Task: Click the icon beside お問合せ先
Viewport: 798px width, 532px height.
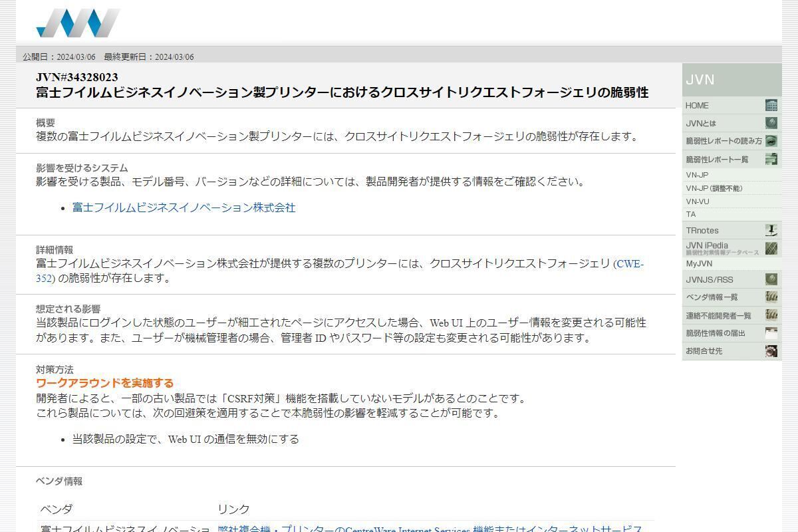Action: point(771,351)
